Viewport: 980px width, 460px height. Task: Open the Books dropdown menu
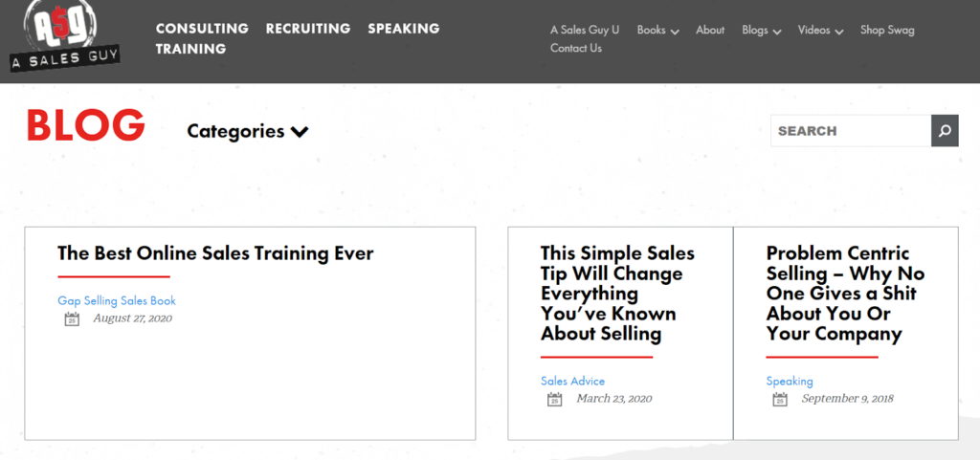pos(657,31)
